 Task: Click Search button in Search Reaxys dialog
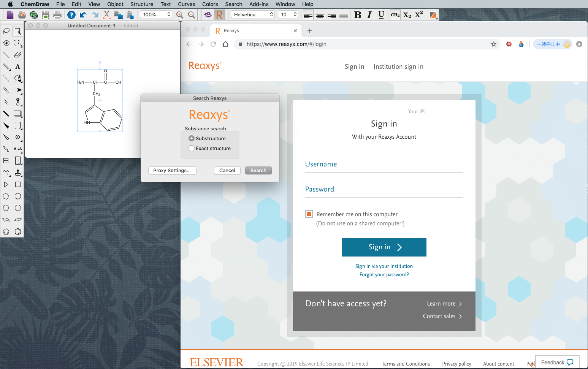pyautogui.click(x=258, y=170)
